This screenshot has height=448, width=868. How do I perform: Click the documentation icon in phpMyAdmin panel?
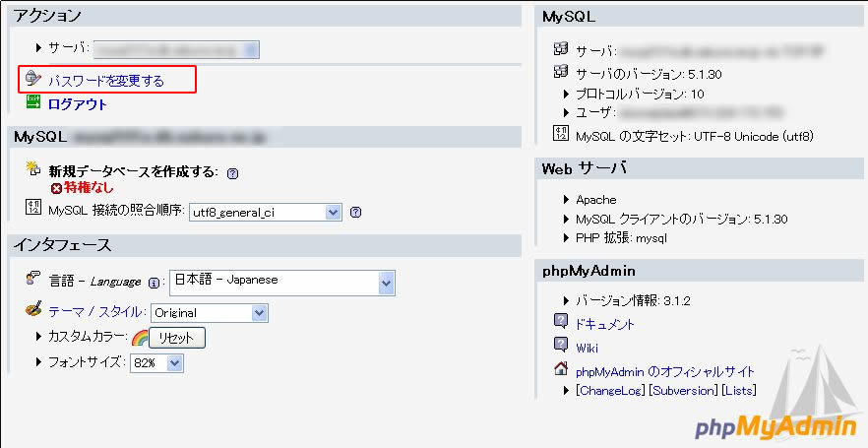[x=561, y=322]
